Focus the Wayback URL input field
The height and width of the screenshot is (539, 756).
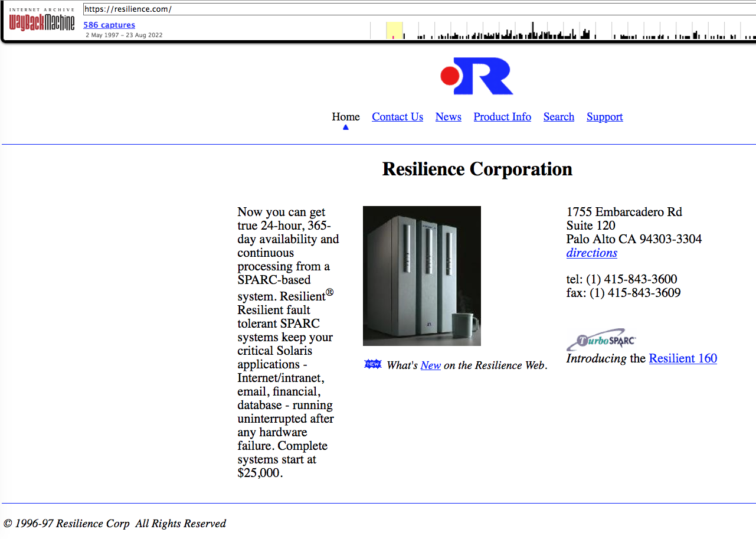pyautogui.click(x=413, y=9)
